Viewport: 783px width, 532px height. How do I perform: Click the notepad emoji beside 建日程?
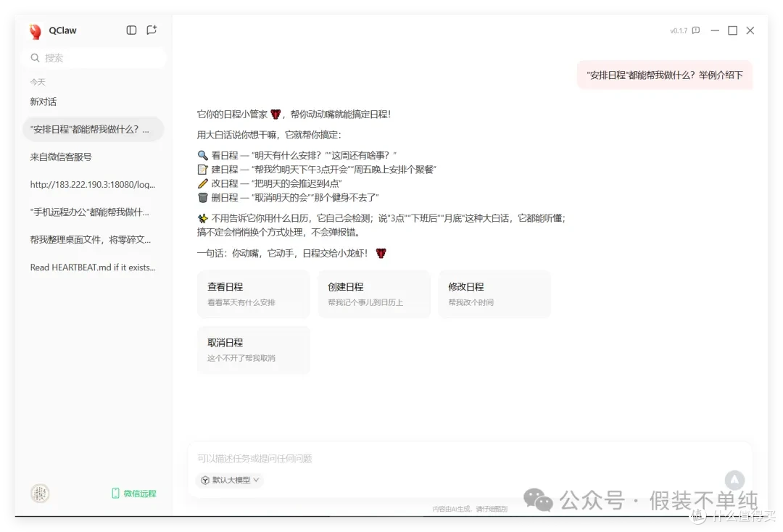(202, 170)
